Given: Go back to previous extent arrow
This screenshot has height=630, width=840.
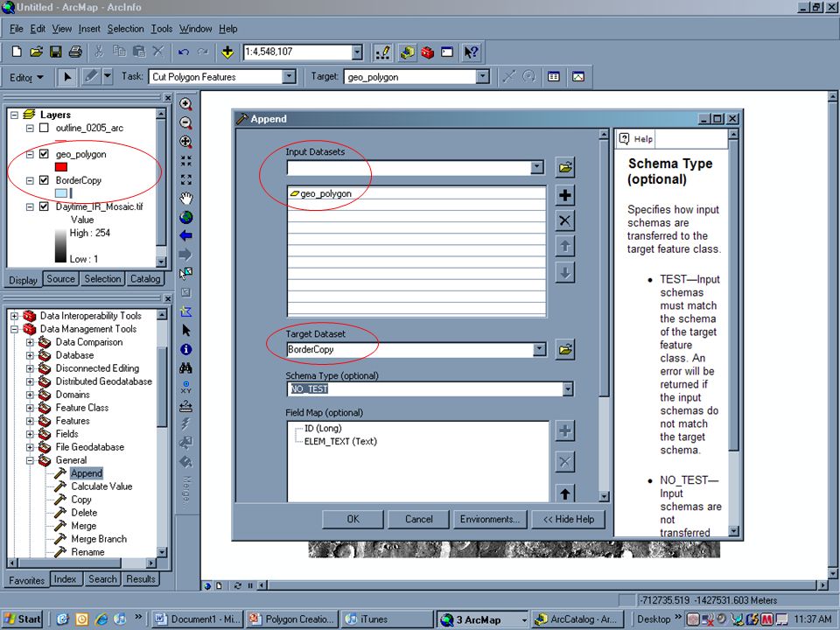Looking at the screenshot, I should [185, 235].
